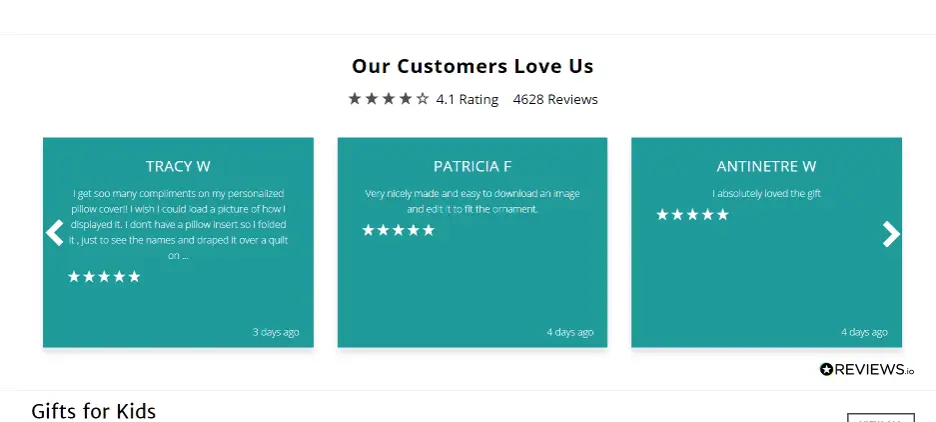Screen dimensions: 936x422
Task: Show the previous review with the left chevron
Action: click(54, 233)
